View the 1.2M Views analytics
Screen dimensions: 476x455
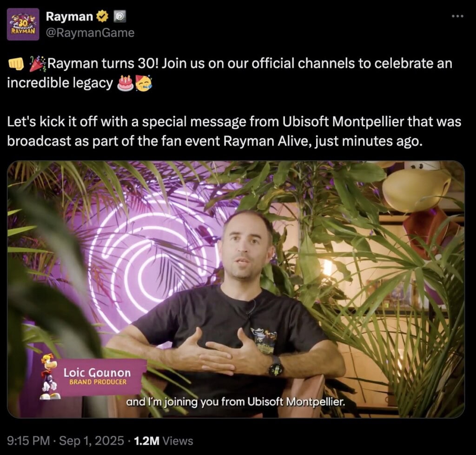pos(163,441)
